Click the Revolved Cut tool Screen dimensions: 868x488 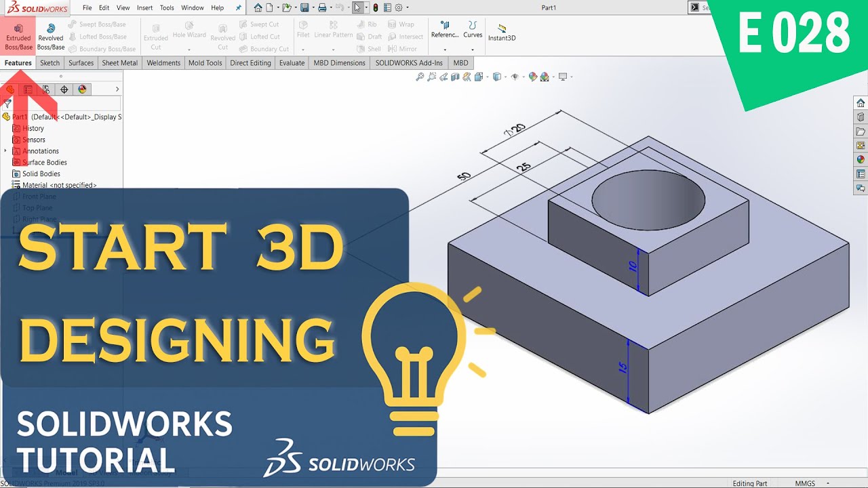(222, 37)
